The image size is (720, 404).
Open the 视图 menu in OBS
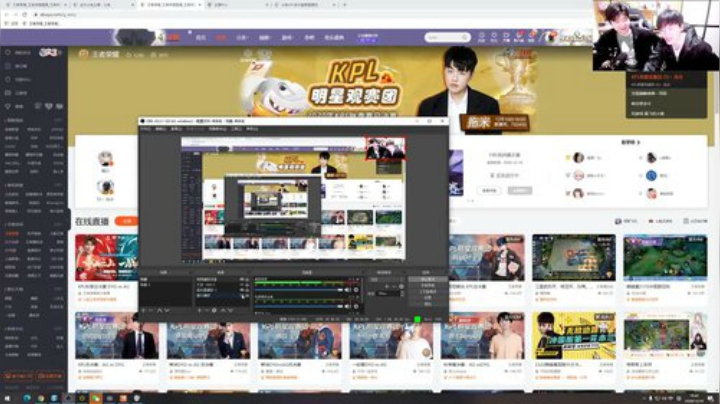(x=176, y=129)
